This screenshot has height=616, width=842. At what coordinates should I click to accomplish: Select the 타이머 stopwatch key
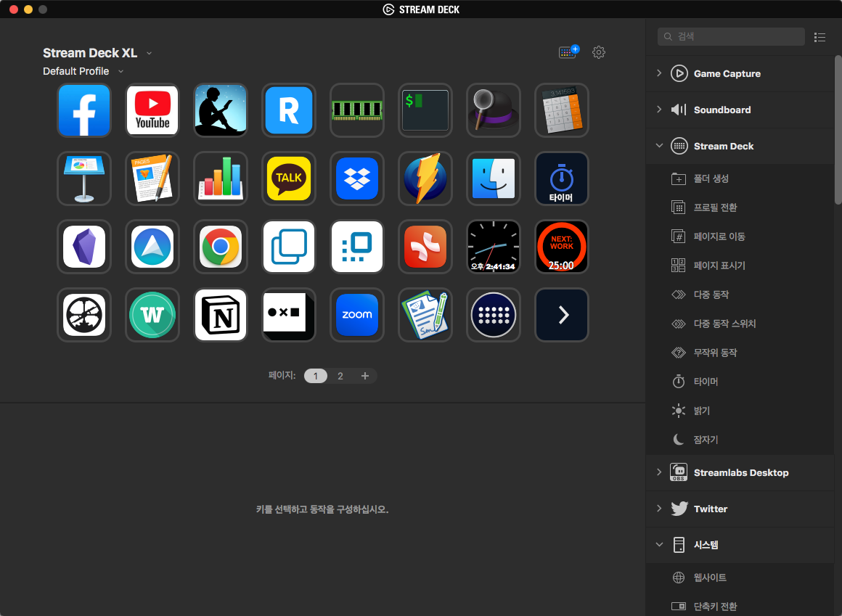pos(562,178)
